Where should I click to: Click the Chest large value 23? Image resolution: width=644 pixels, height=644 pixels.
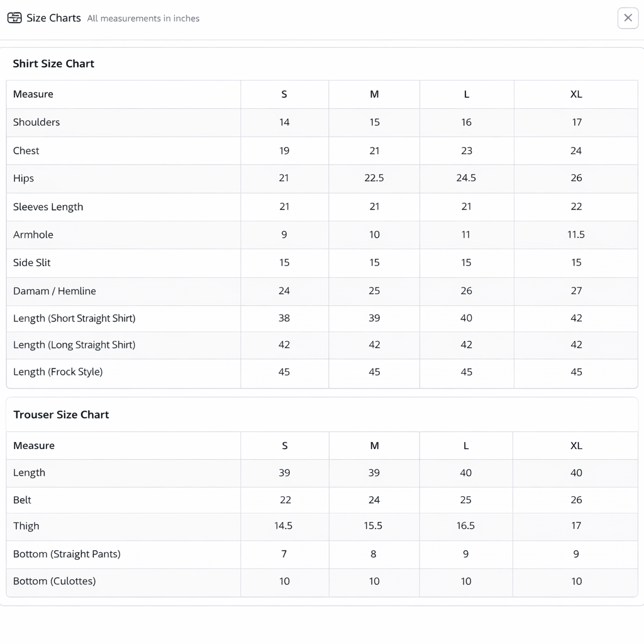466,151
